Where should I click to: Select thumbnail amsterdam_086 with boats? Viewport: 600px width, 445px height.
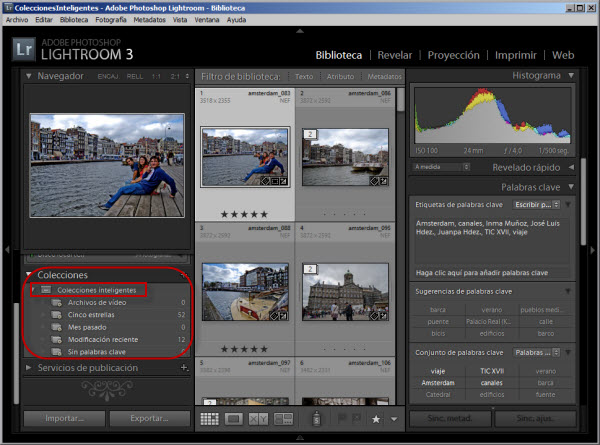click(345, 157)
